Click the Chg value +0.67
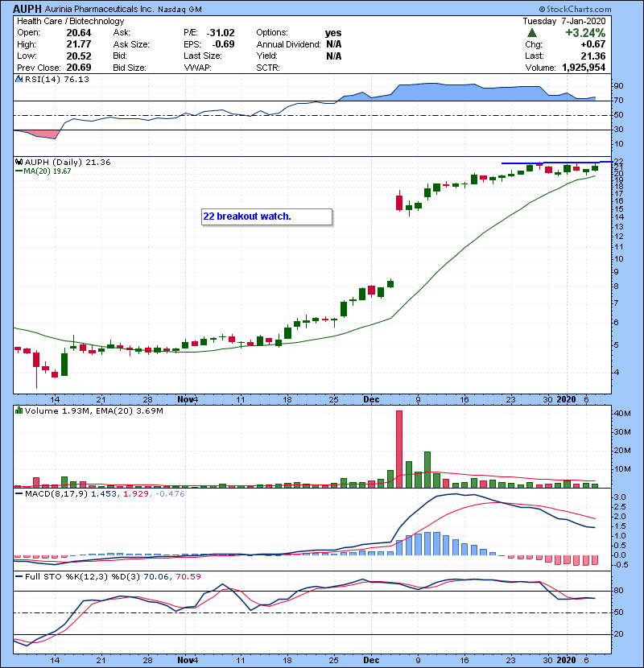The width and height of the screenshot is (644, 668). click(593, 44)
